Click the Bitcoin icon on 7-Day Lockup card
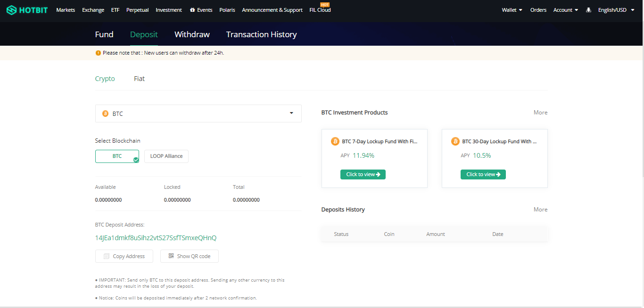Screen dimensions: 644x308 pyautogui.click(x=335, y=141)
